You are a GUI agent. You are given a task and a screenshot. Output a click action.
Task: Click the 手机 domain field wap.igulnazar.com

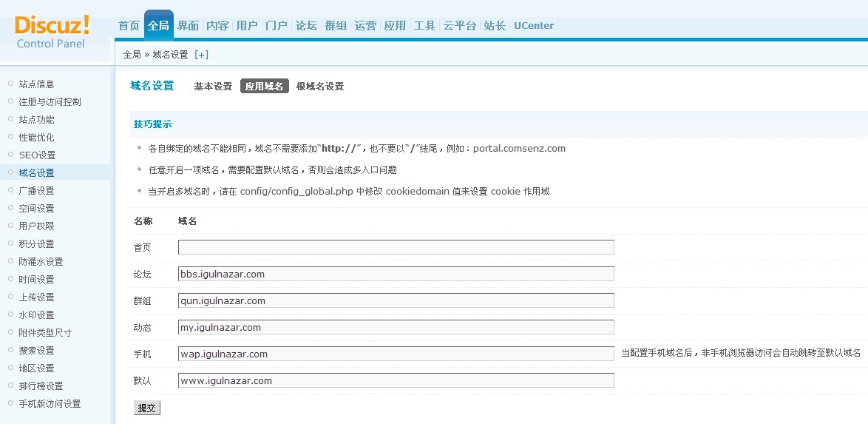[x=396, y=354]
